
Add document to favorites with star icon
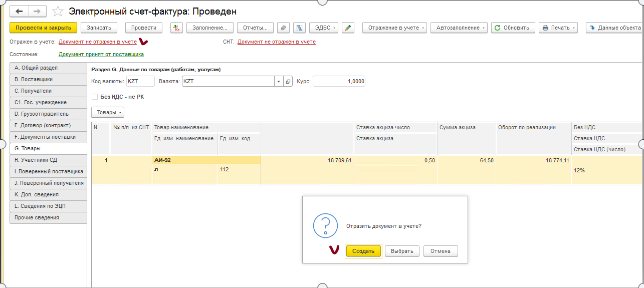(58, 11)
